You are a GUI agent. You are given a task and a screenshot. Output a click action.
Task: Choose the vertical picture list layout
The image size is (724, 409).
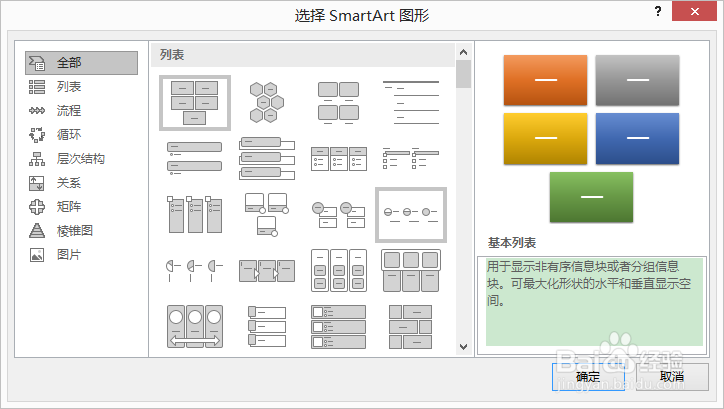[267, 326]
